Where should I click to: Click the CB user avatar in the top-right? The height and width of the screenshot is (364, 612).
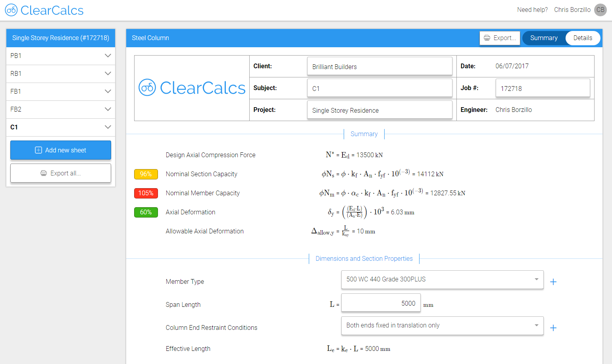tap(600, 10)
